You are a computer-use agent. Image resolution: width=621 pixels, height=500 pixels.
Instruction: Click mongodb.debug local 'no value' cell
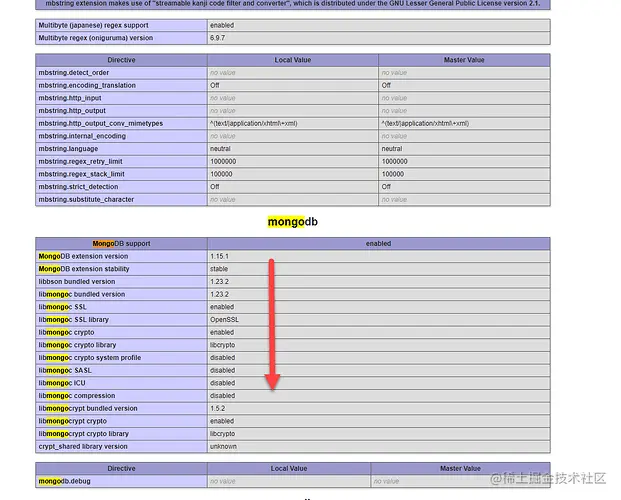pyautogui.click(x=289, y=481)
